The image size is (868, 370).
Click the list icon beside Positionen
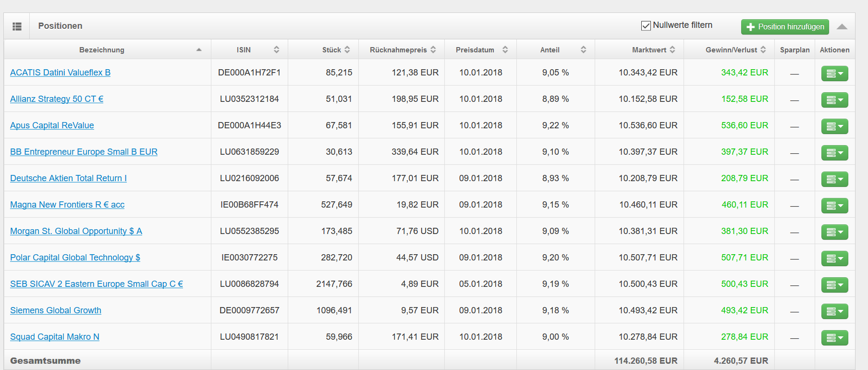click(17, 26)
